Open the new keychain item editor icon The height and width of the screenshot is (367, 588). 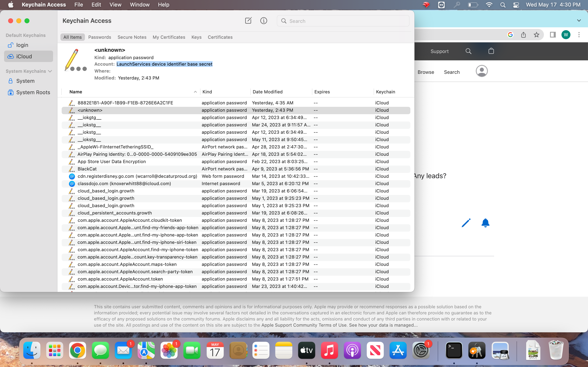[x=248, y=21]
